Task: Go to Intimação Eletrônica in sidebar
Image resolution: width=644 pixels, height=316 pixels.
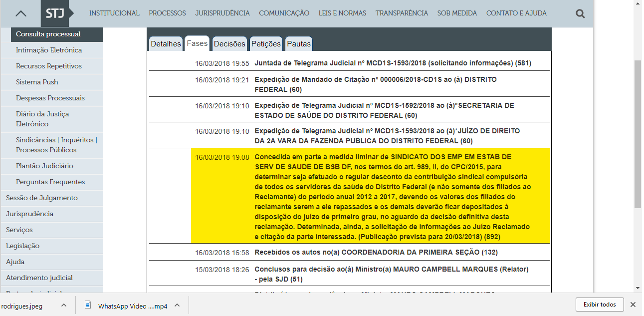Action: (49, 50)
